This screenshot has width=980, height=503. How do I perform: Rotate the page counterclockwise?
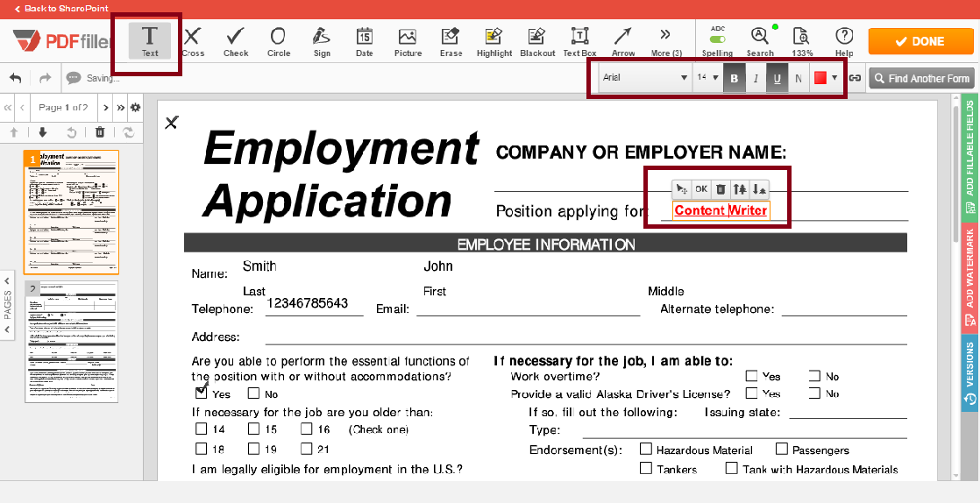[x=71, y=131]
